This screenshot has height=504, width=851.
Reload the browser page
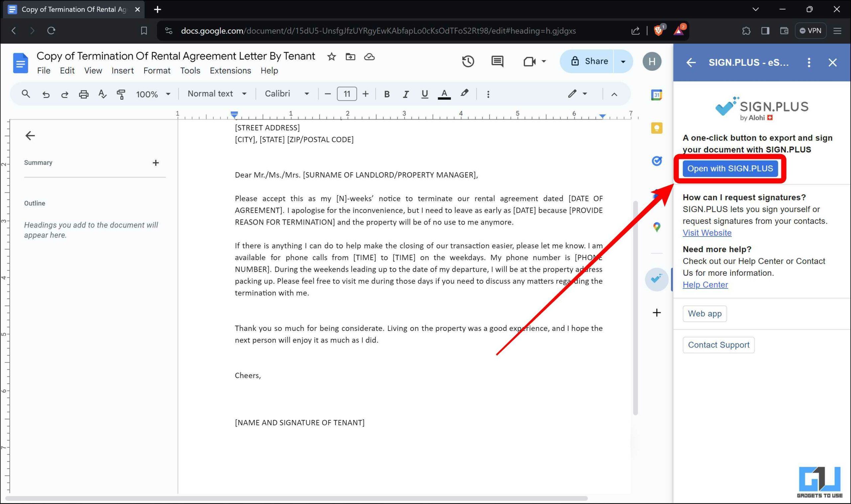[x=51, y=31]
